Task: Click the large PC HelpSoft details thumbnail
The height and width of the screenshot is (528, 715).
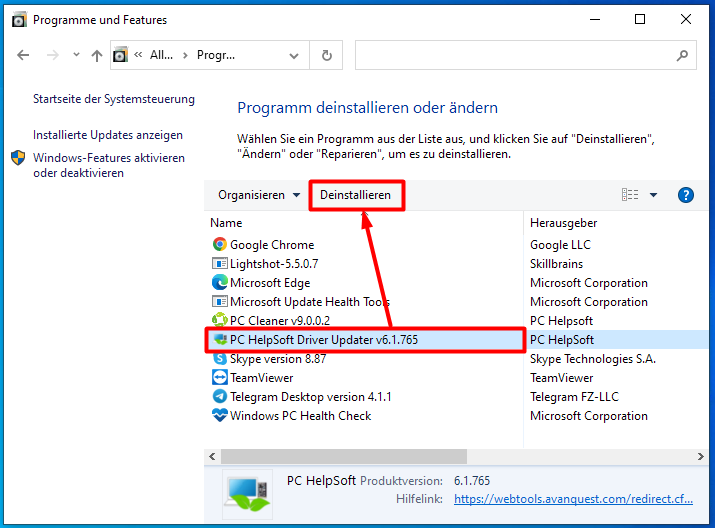Action: point(248,494)
